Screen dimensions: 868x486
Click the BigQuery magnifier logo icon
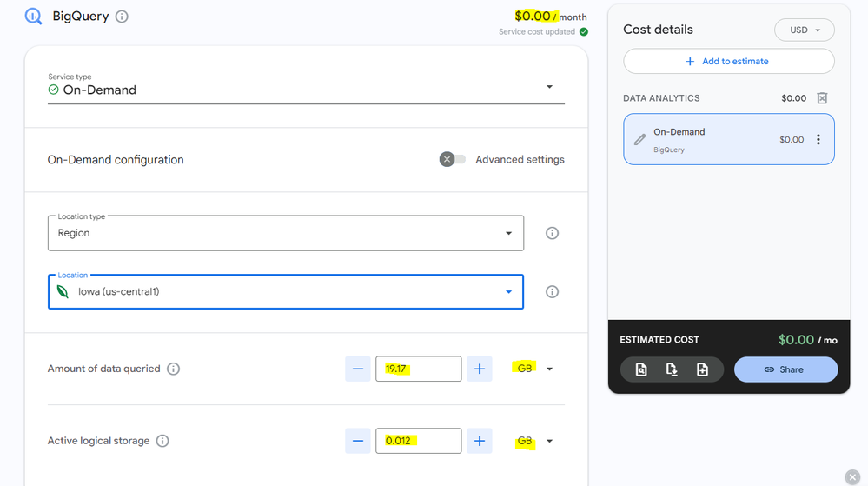pos(33,16)
